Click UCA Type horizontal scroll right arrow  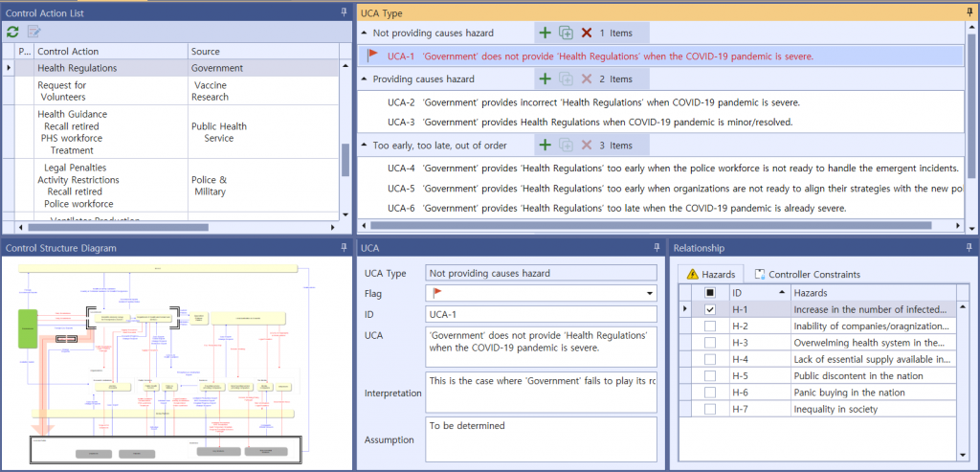pyautogui.click(x=960, y=226)
